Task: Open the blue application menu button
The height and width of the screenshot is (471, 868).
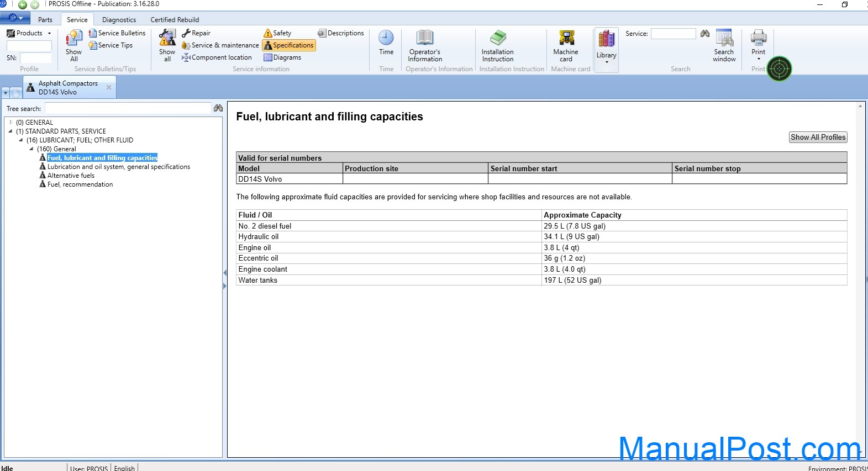Action: [15, 18]
